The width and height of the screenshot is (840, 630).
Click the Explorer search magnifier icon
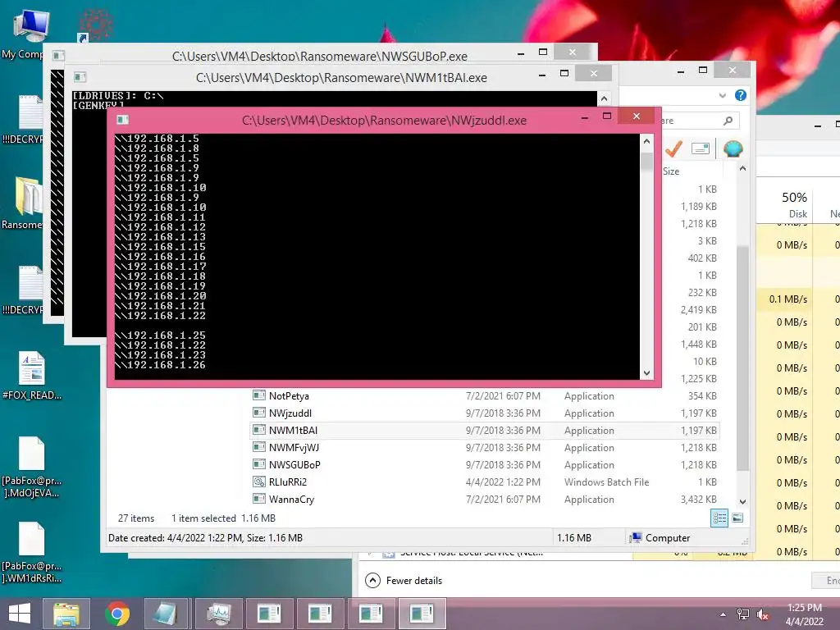coord(728,121)
